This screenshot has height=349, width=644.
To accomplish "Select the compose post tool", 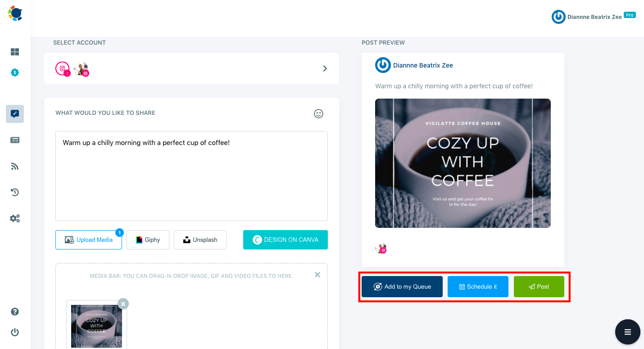I will [15, 113].
